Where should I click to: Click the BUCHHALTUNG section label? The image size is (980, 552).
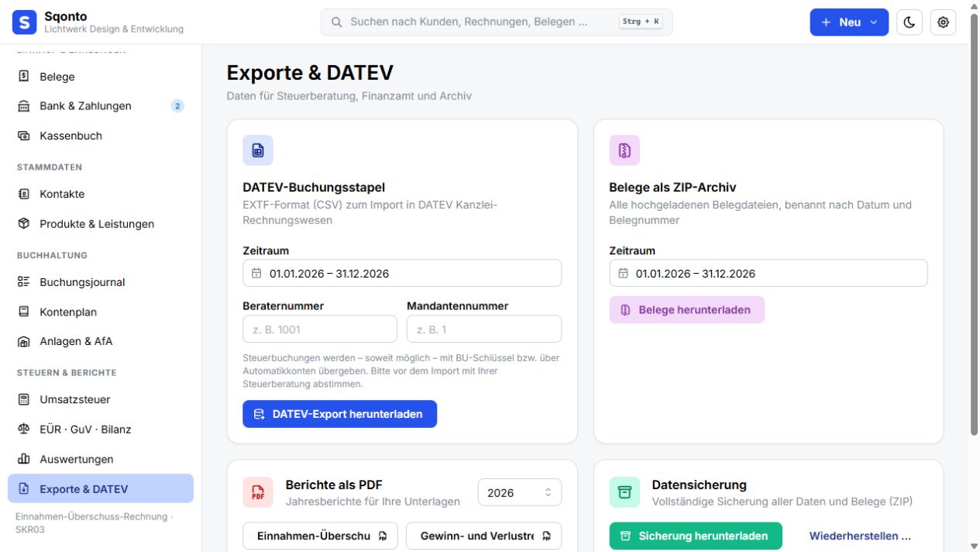52,255
